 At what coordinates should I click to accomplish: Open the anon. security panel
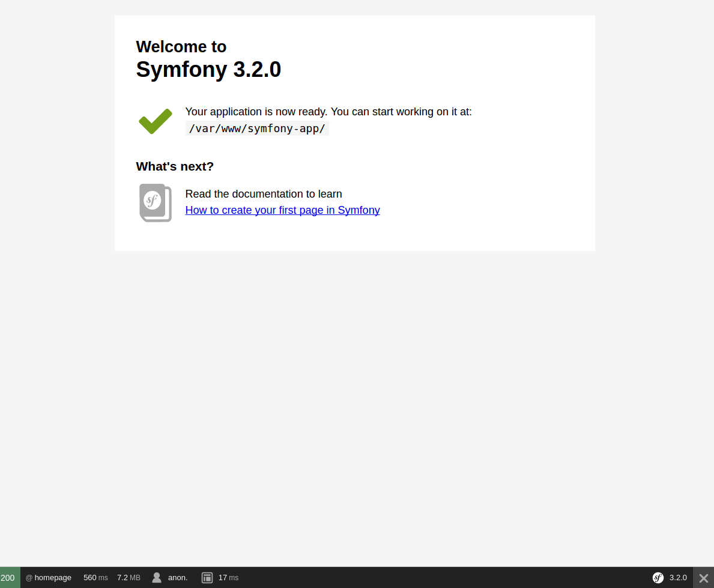(178, 578)
